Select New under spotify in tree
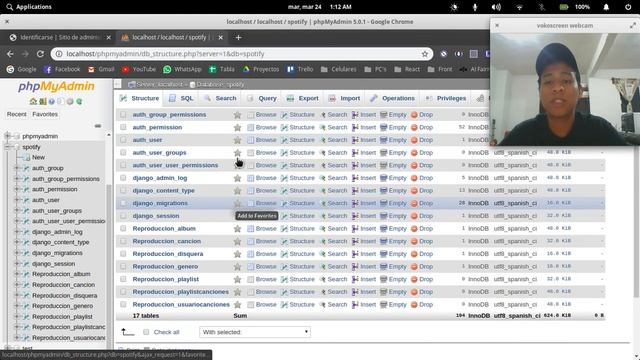The height and width of the screenshot is (360, 640). point(38,157)
